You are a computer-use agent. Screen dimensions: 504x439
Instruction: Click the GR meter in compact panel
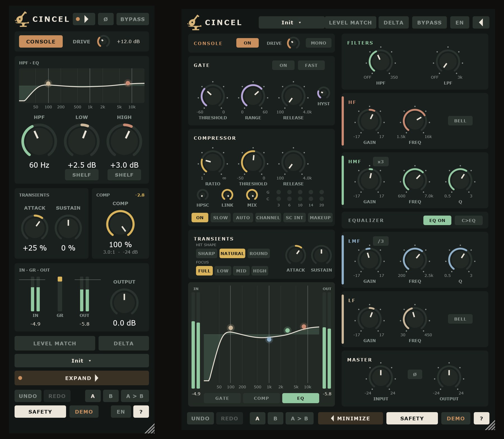[60, 294]
